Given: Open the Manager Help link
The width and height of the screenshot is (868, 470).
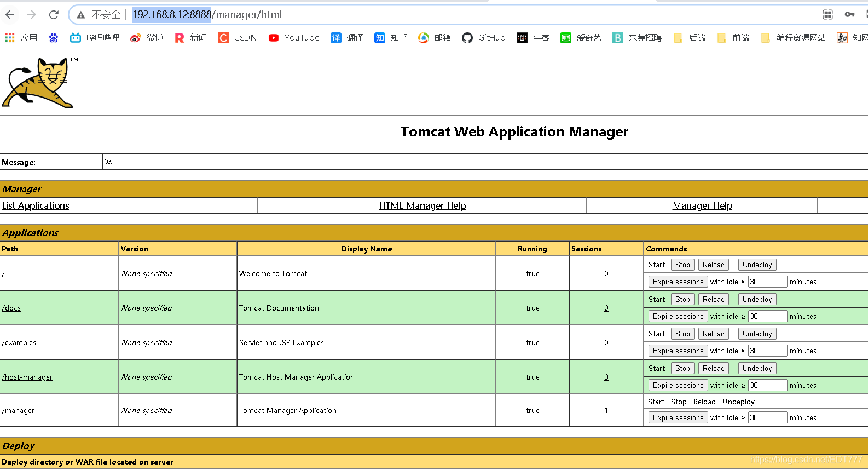Looking at the screenshot, I should pyautogui.click(x=703, y=205).
